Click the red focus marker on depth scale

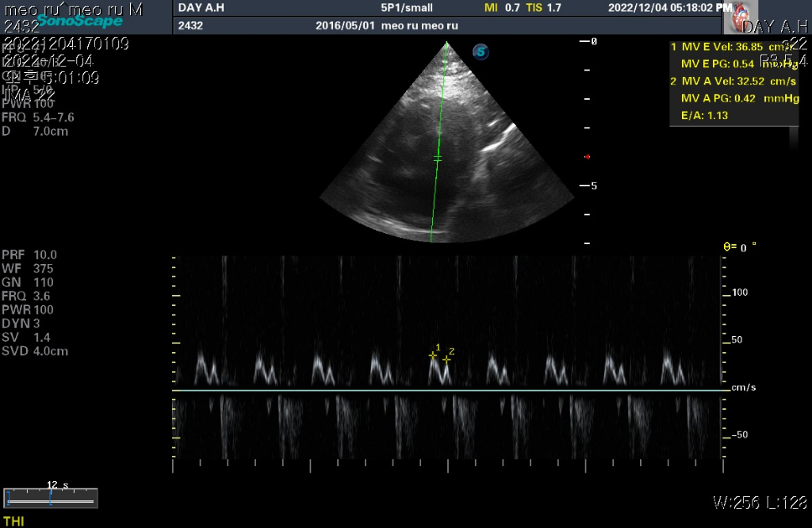587,157
